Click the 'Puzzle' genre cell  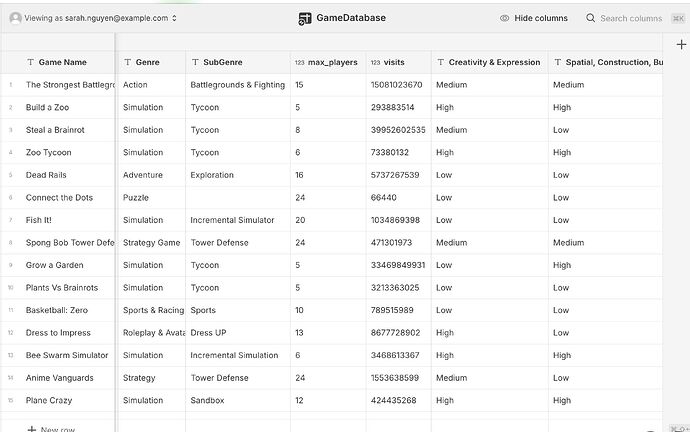pos(152,198)
